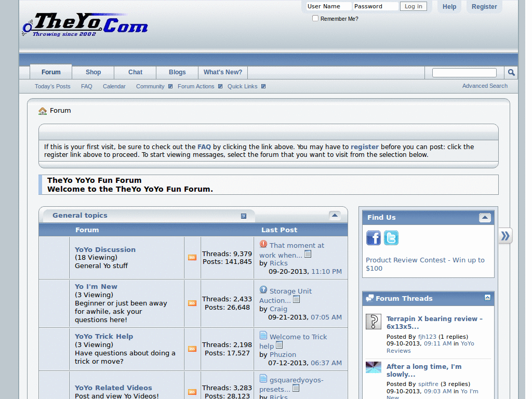Click RSS icon for Yo I'm New
The width and height of the screenshot is (532, 399).
coord(192,303)
